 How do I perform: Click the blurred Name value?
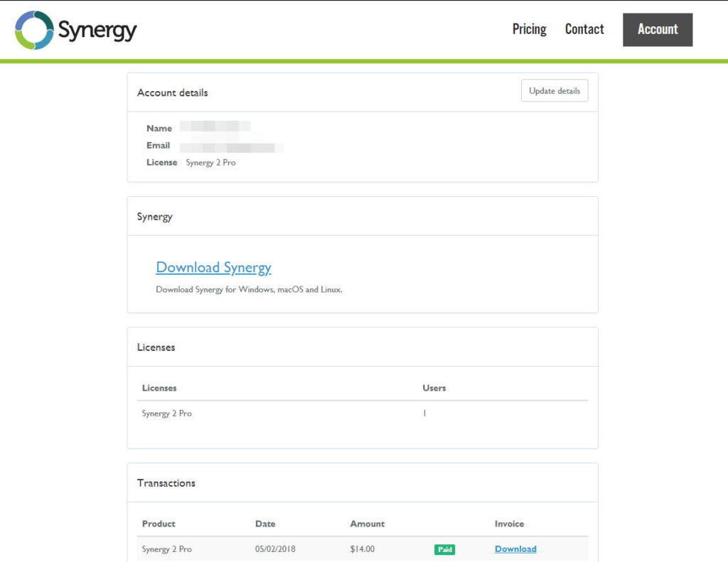click(x=215, y=126)
